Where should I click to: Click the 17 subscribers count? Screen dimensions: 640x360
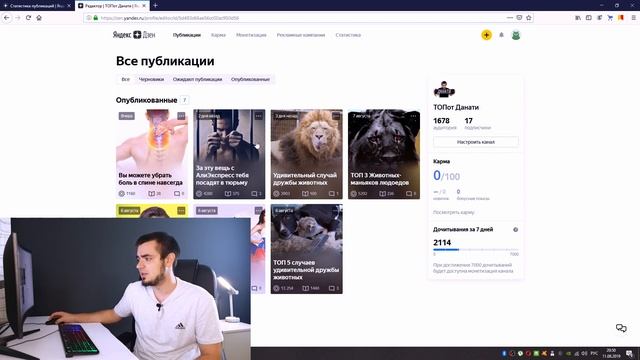469,121
